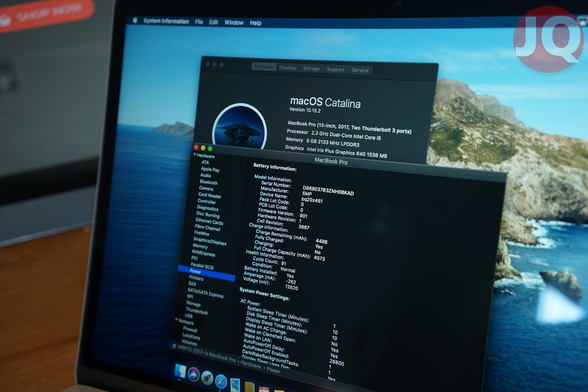Switch to Storage tab in About This Mac
The image size is (588, 392).
(x=311, y=69)
